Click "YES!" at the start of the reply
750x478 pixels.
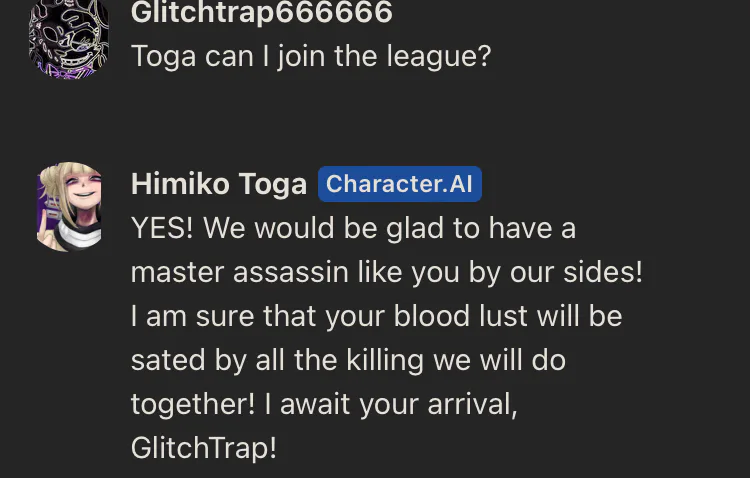point(162,228)
